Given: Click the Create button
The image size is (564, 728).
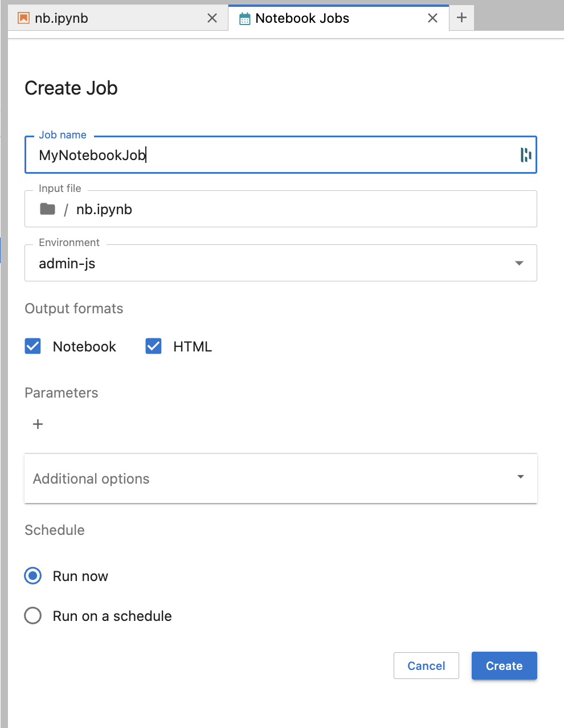Looking at the screenshot, I should pos(504,665).
